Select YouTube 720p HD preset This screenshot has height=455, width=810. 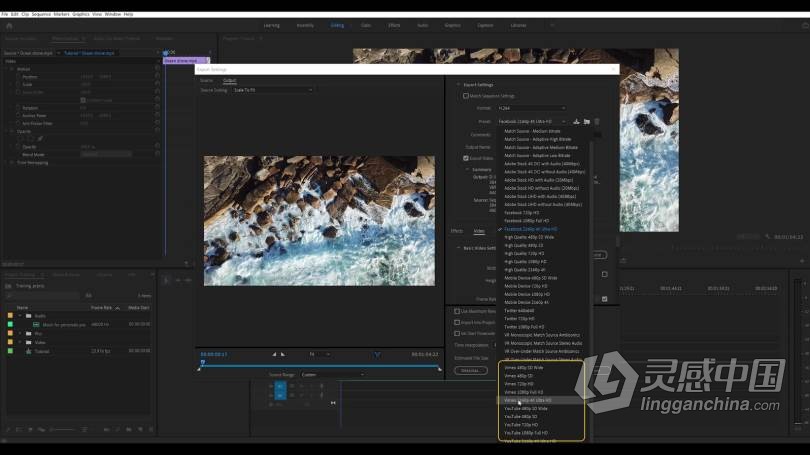point(521,425)
